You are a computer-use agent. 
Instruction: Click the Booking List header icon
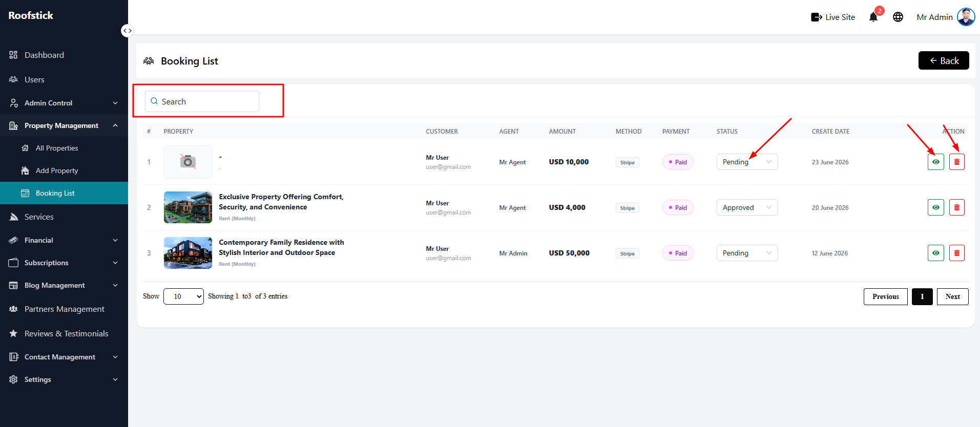(x=149, y=61)
